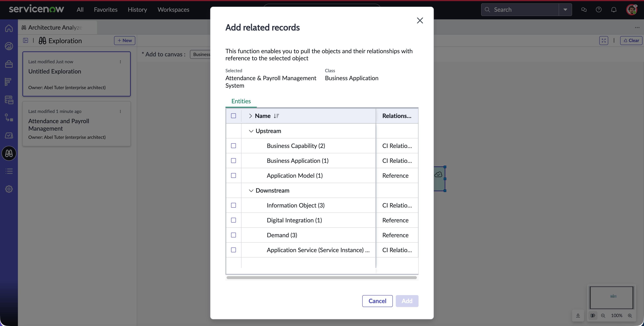Select the Architecture Analyzer tab
The width and height of the screenshot is (644, 326).
(x=58, y=28)
